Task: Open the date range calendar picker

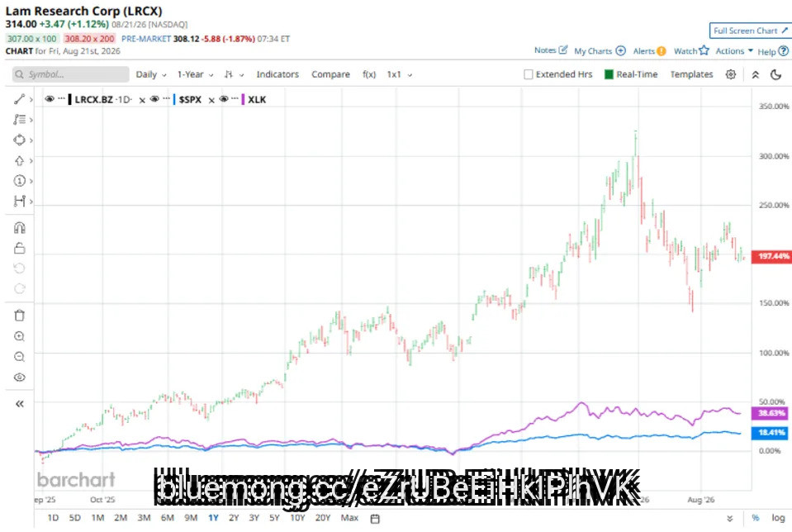Action: [375, 518]
